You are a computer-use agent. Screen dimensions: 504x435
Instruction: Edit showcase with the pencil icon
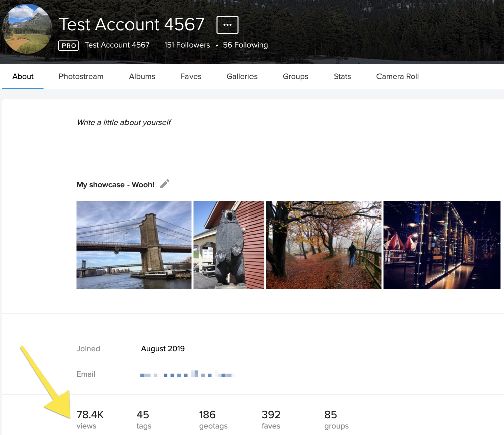pos(165,184)
